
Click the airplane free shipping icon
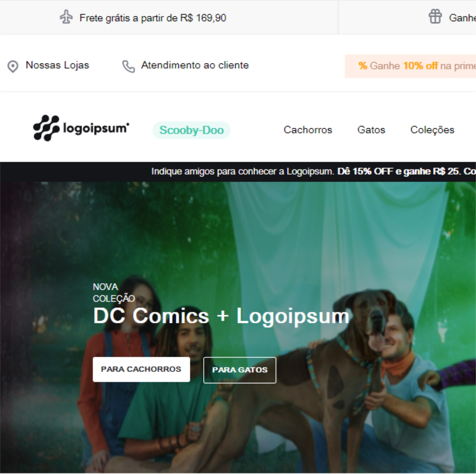[x=66, y=17]
